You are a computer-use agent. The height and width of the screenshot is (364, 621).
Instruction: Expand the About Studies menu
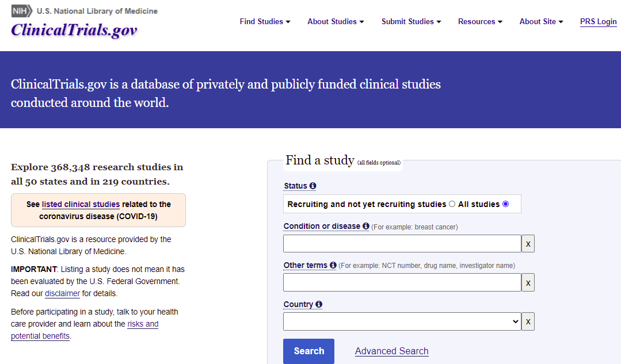click(x=336, y=22)
